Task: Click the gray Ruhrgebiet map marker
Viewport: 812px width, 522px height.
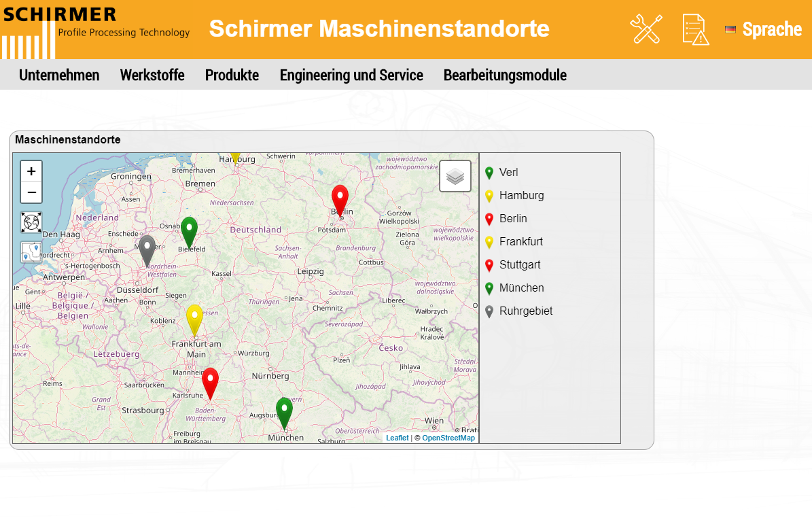Action: pyautogui.click(x=147, y=250)
